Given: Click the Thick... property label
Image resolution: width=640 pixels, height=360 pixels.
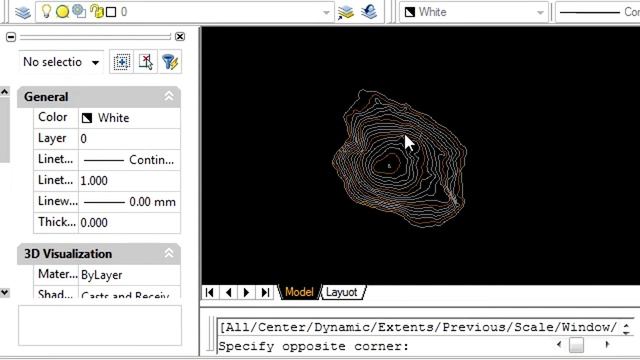Looking at the screenshot, I should click(57, 222).
